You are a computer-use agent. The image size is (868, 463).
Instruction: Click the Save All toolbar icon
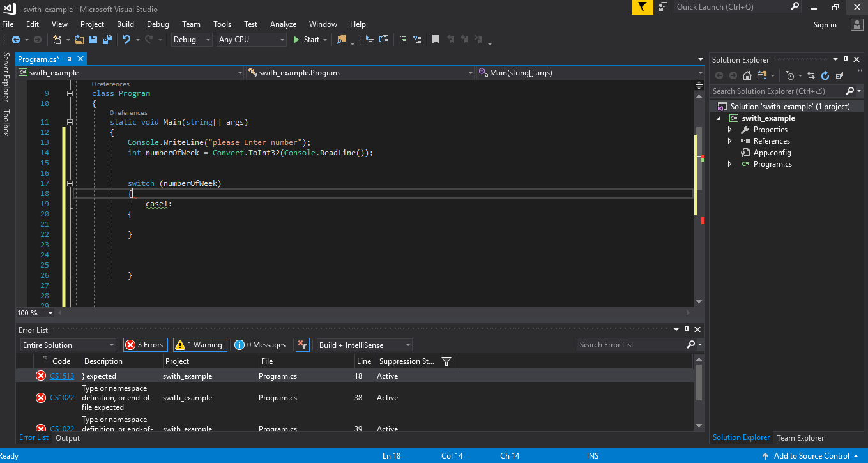tap(107, 40)
